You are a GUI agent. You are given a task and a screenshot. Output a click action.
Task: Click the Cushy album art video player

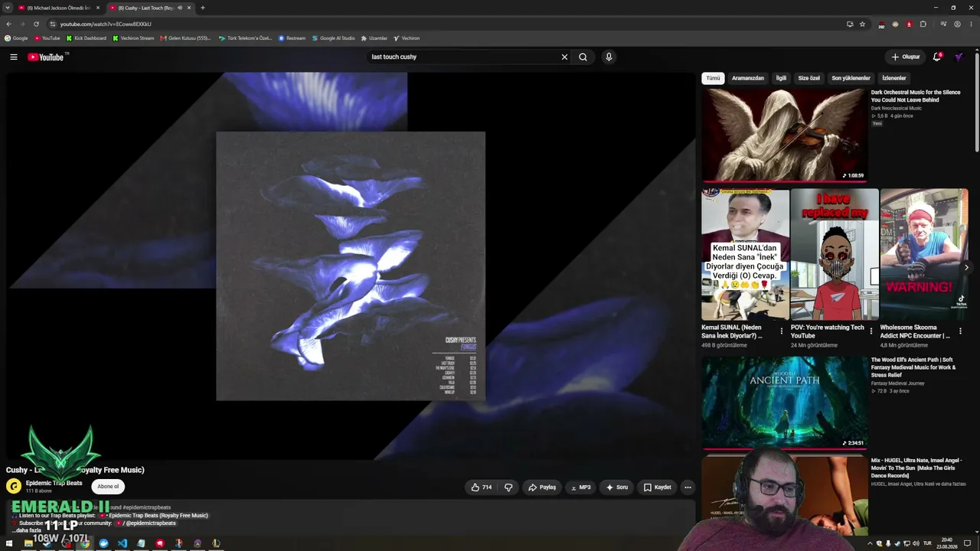351,266
